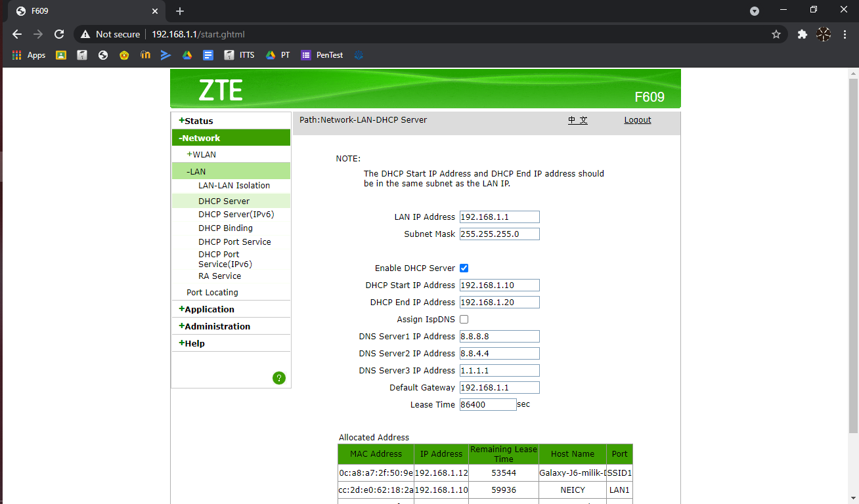859x504 pixels.
Task: Open the PT Drive bookmark
Action: click(x=278, y=55)
